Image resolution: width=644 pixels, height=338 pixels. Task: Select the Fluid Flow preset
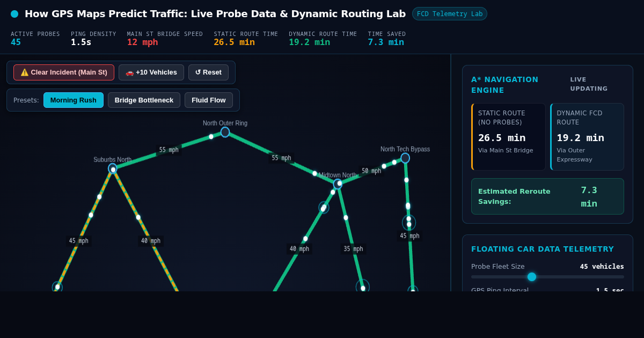209,100
